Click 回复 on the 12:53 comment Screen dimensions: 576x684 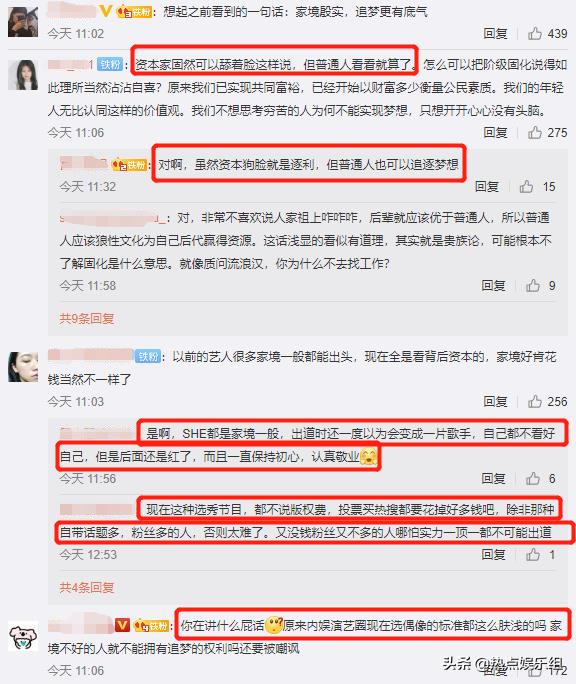coord(494,554)
